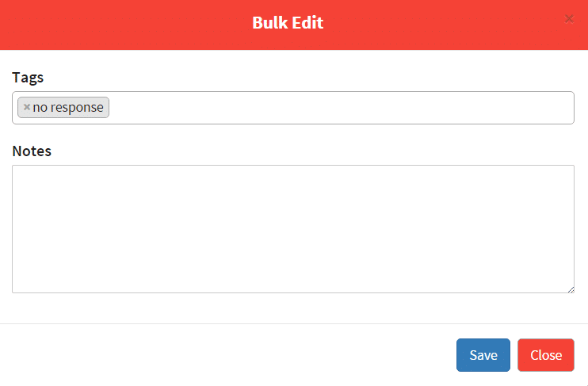Viewport: 588px width, 386px height.
Task: Click the blank footer area left of Save
Action: click(225, 355)
